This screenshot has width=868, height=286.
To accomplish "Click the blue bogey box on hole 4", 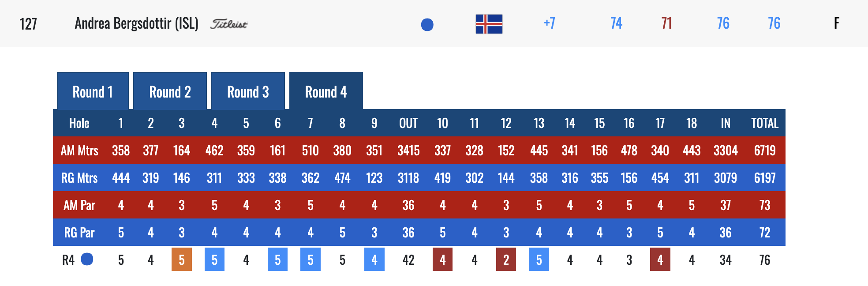I will point(214,260).
